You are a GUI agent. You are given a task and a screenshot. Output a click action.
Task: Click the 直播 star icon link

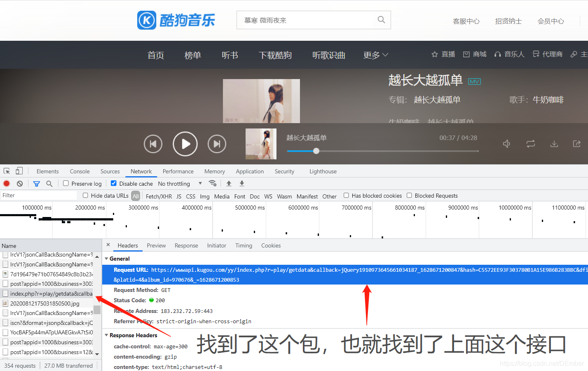click(x=443, y=54)
